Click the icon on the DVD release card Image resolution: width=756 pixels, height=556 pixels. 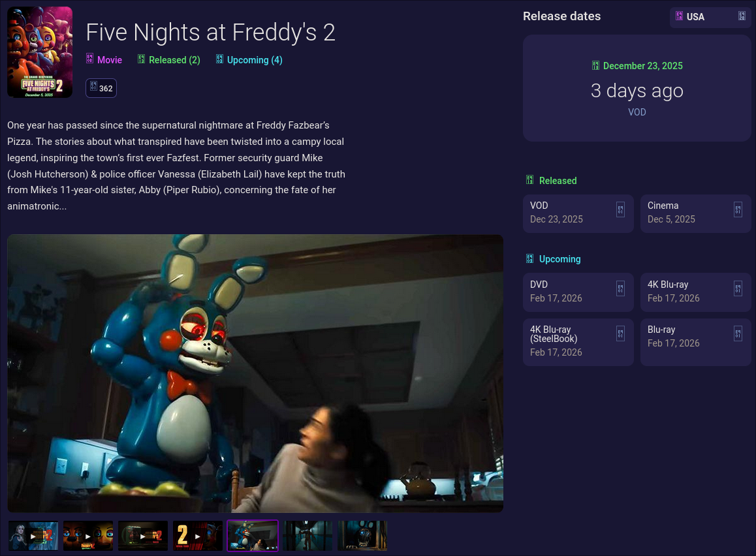click(x=620, y=288)
